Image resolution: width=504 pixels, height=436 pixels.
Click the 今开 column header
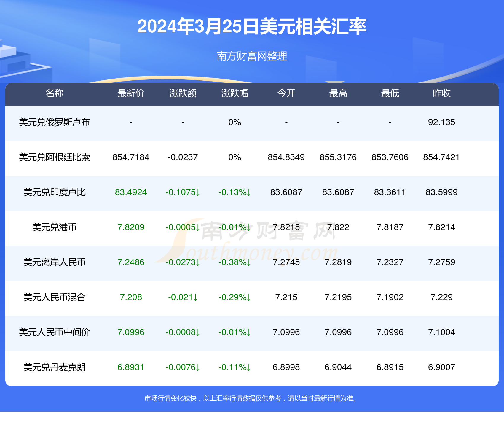click(x=286, y=93)
